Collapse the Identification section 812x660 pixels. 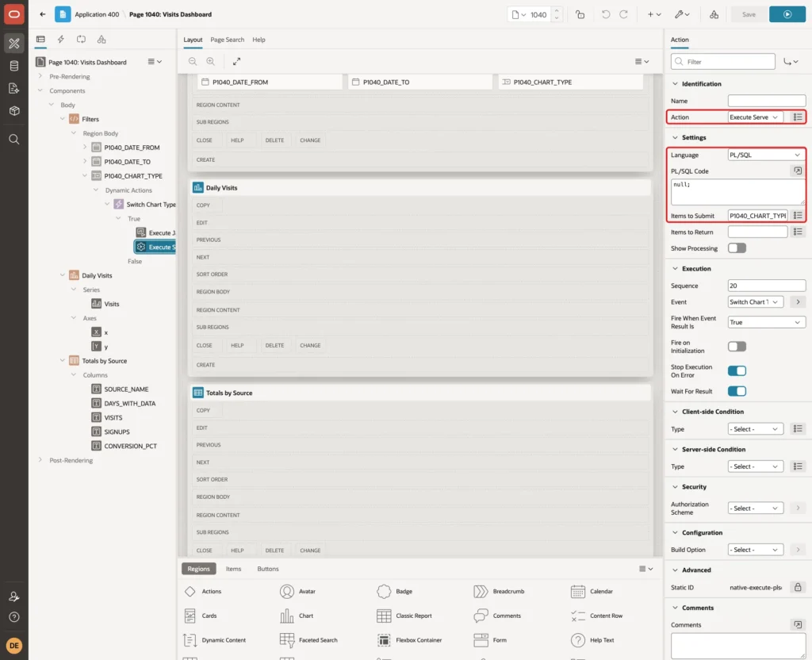(x=675, y=83)
